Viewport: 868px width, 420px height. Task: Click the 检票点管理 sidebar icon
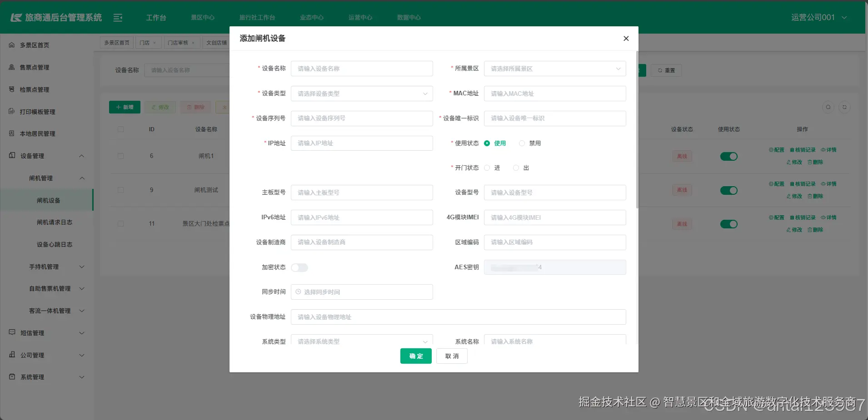[12, 89]
